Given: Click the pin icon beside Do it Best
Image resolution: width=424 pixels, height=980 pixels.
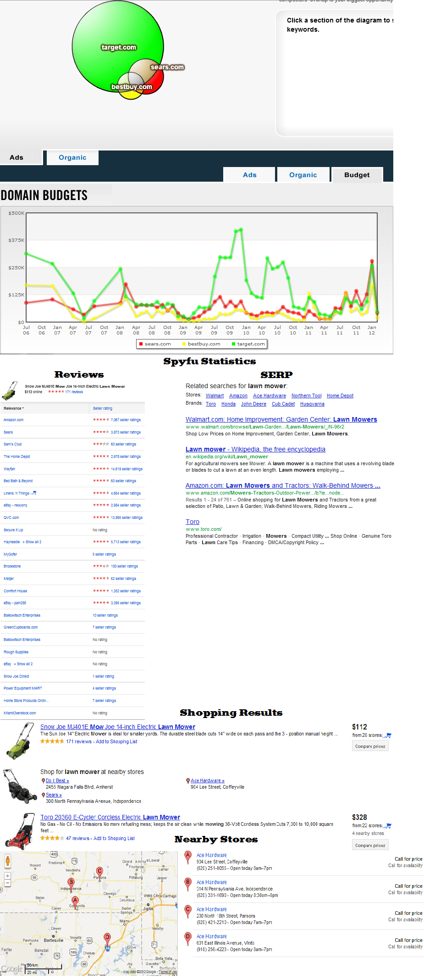Looking at the screenshot, I should tap(44, 780).
